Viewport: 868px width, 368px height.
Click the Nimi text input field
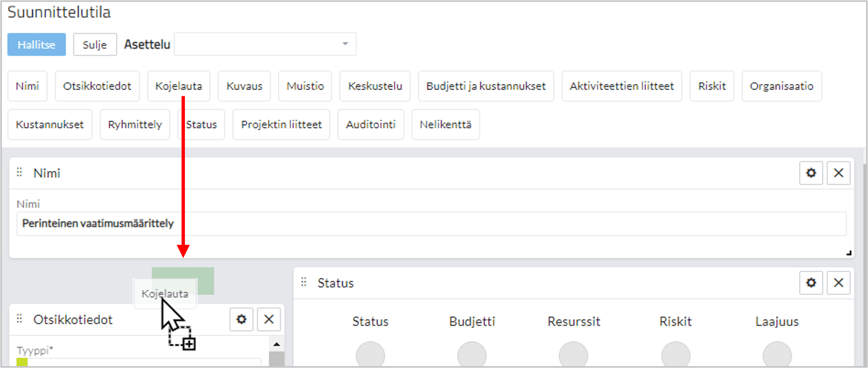pos(431,224)
